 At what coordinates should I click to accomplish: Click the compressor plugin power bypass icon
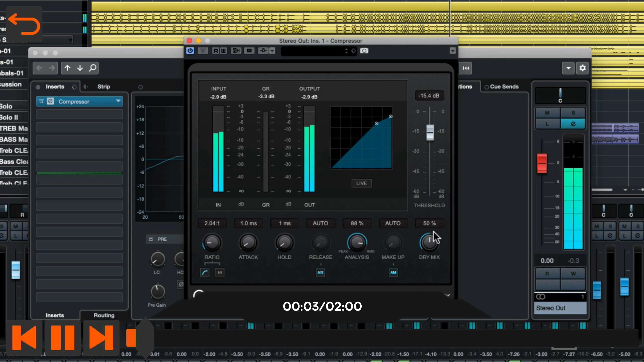tap(190, 51)
